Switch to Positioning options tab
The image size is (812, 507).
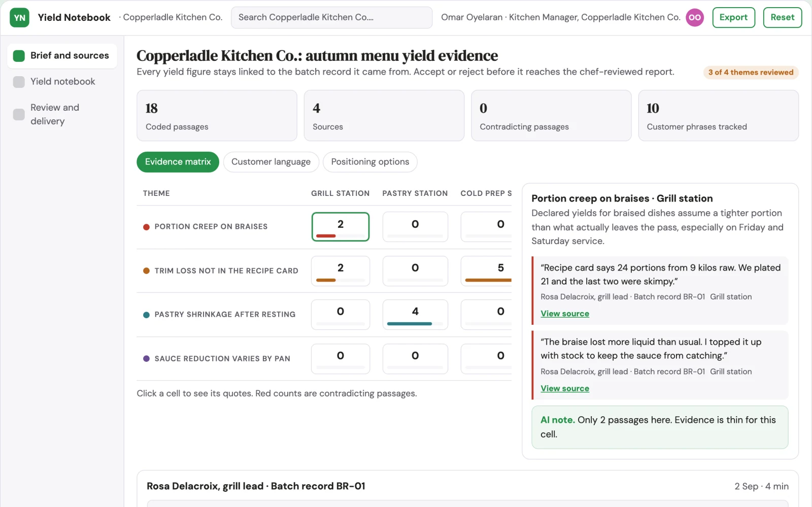click(x=370, y=162)
